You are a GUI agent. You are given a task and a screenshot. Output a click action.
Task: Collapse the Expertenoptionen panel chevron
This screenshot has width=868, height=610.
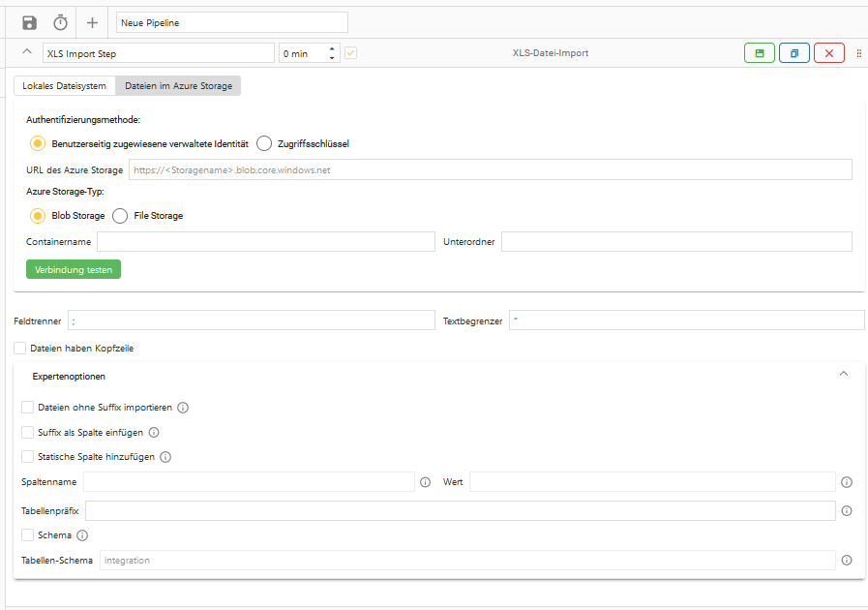(x=844, y=374)
